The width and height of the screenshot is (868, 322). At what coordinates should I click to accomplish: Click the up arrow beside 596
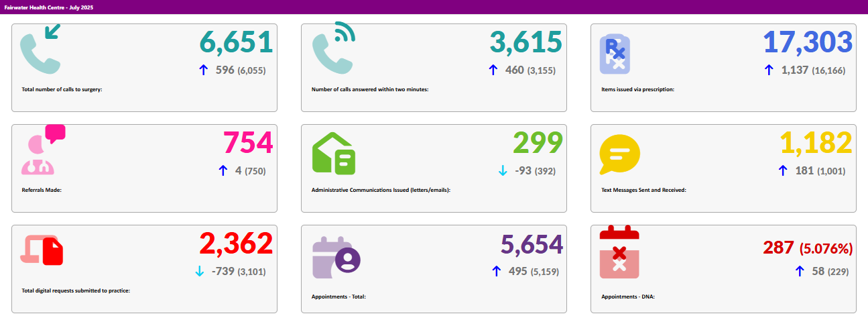pos(204,70)
